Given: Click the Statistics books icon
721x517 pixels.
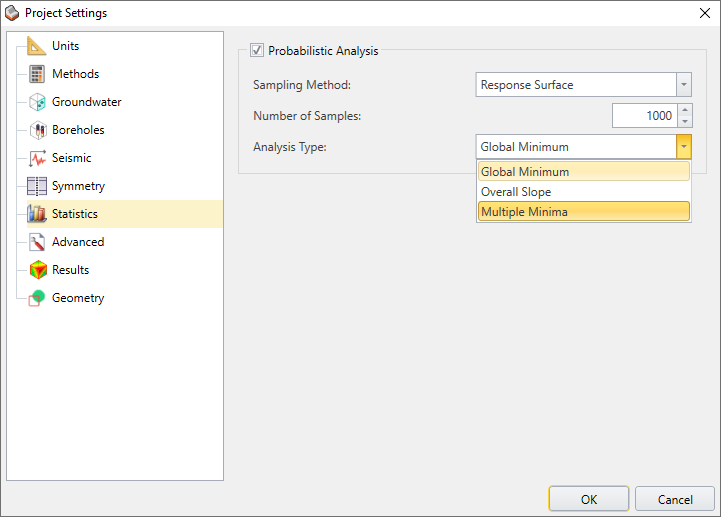Looking at the screenshot, I should [x=37, y=214].
